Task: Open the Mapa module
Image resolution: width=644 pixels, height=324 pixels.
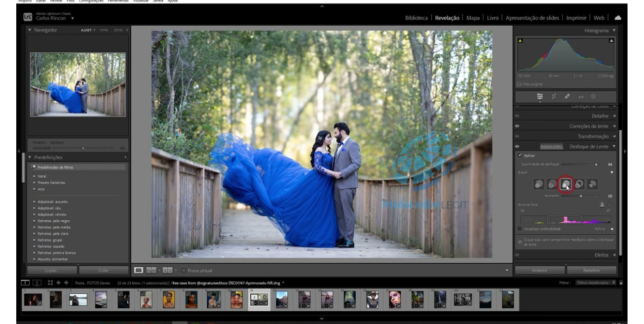Action: (473, 18)
